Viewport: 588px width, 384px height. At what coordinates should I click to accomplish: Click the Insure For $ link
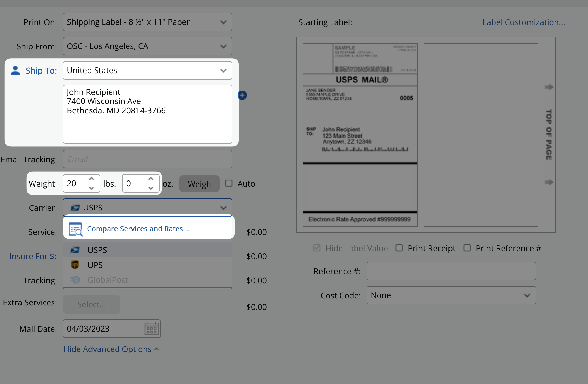[x=33, y=256]
